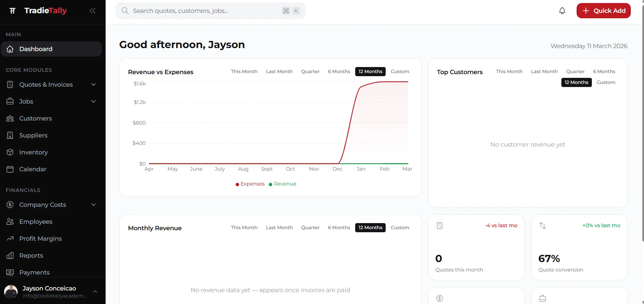
Task: Click the Quotes & Invoices calculator icon
Action: [x=10, y=85]
